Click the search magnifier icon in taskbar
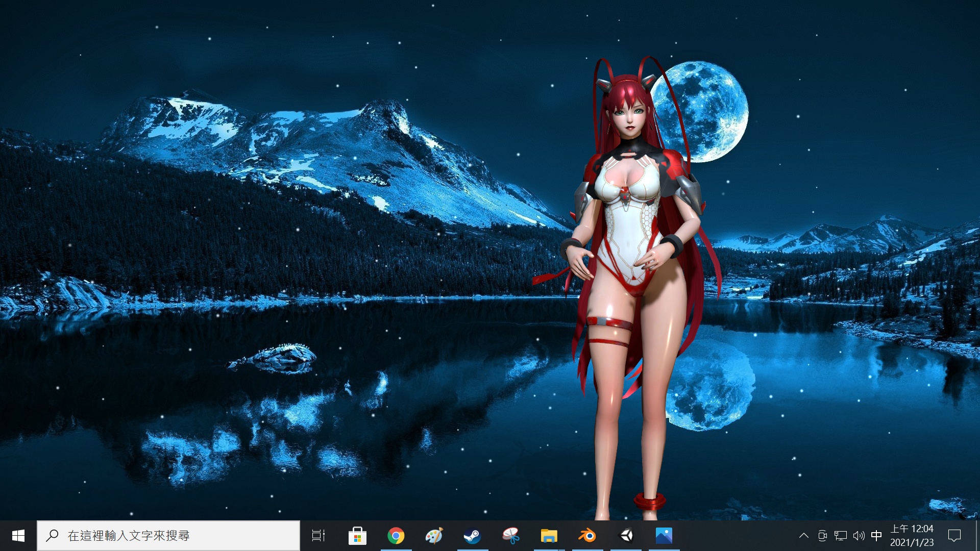The image size is (980, 551). [x=52, y=536]
